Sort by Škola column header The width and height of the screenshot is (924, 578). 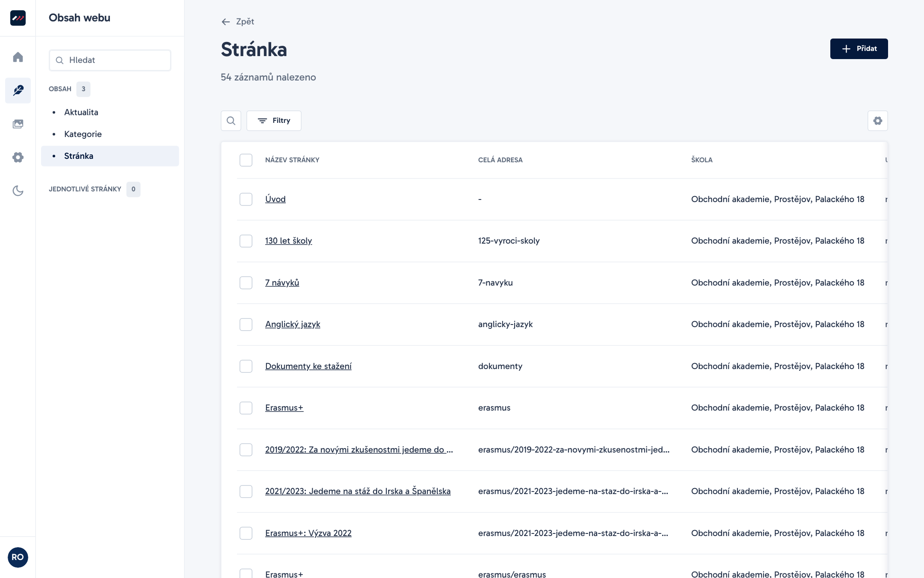(x=702, y=160)
